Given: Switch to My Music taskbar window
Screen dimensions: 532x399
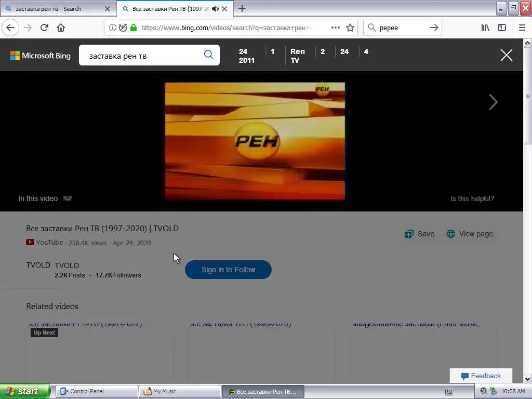Looking at the screenshot, I should pyautogui.click(x=180, y=391).
